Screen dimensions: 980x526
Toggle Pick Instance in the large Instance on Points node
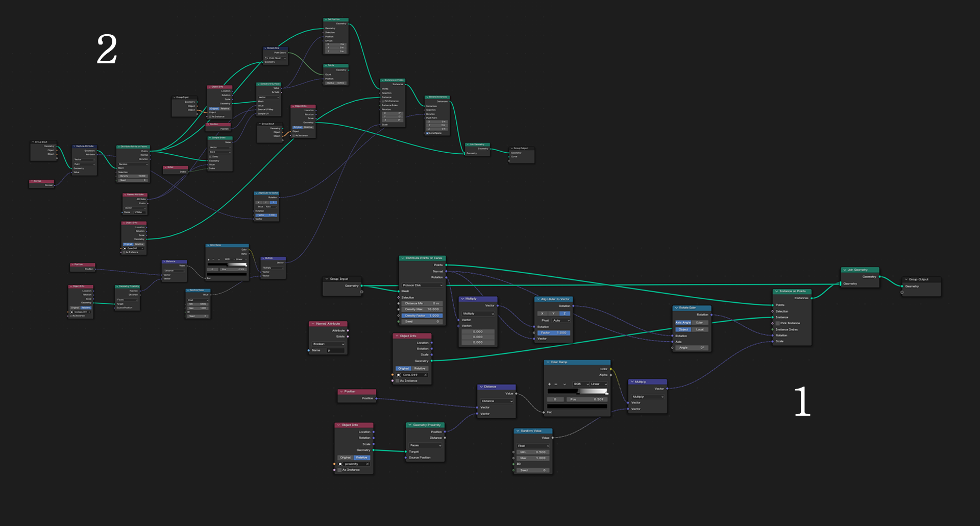[777, 323]
